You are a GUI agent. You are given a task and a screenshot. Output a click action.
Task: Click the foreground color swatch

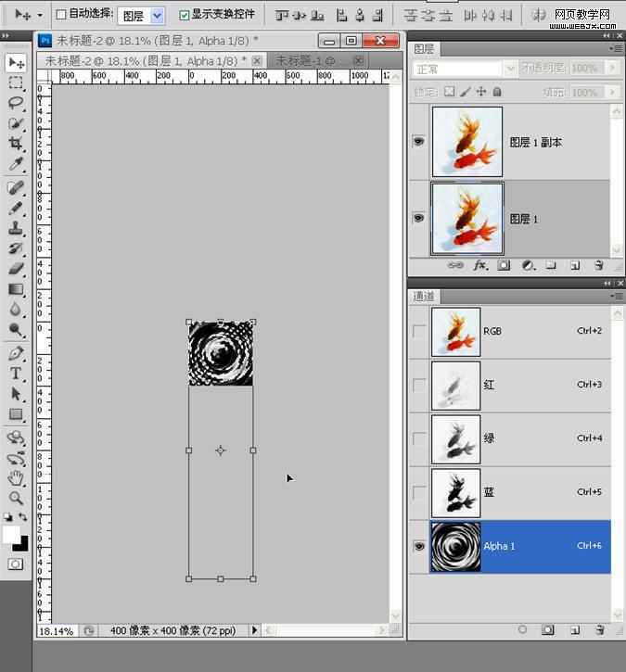tap(10, 534)
